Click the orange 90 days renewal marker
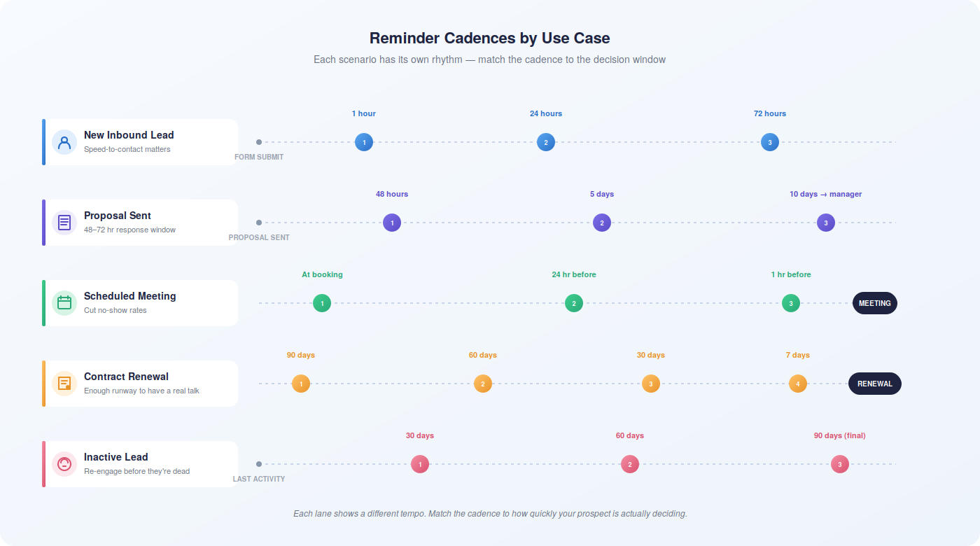 coord(301,384)
